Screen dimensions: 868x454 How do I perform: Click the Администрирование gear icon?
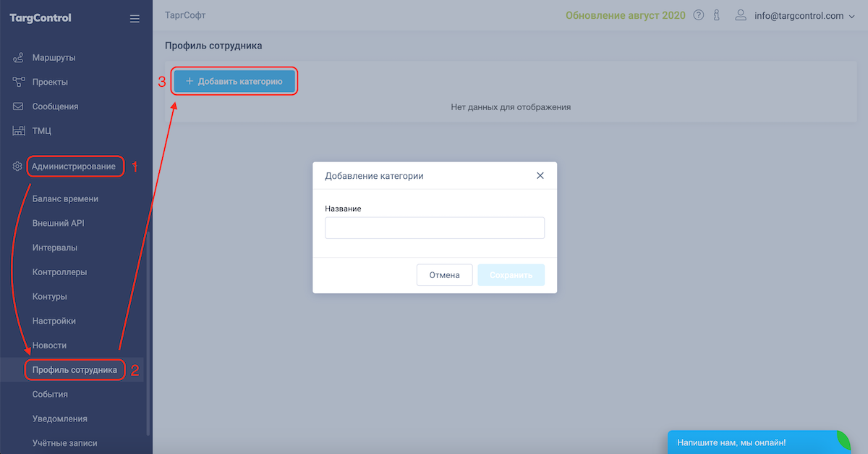tap(17, 167)
